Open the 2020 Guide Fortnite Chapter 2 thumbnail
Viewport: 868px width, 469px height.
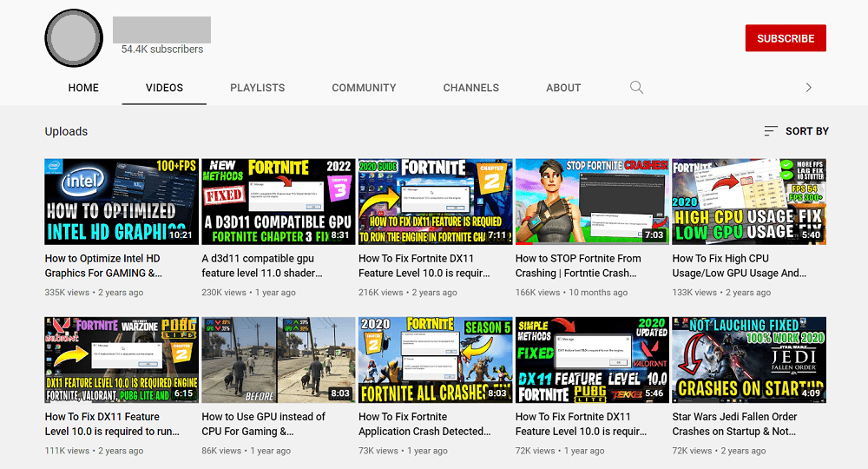[x=435, y=201]
